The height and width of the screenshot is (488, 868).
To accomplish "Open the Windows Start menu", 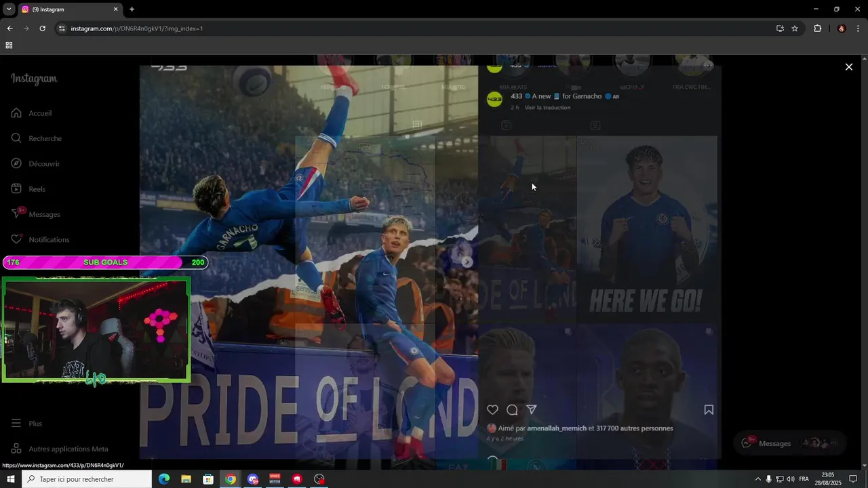I will click(x=10, y=479).
